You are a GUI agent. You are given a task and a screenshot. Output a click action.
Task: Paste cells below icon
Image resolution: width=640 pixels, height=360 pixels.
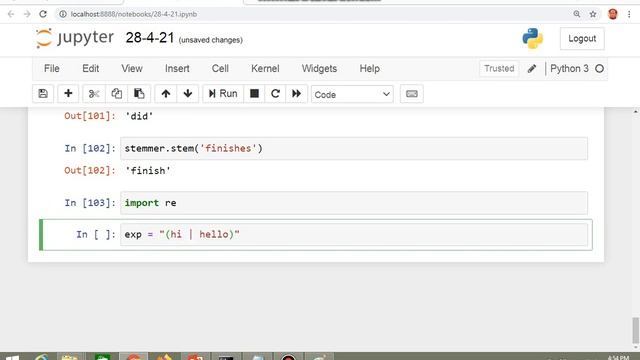(x=139, y=94)
